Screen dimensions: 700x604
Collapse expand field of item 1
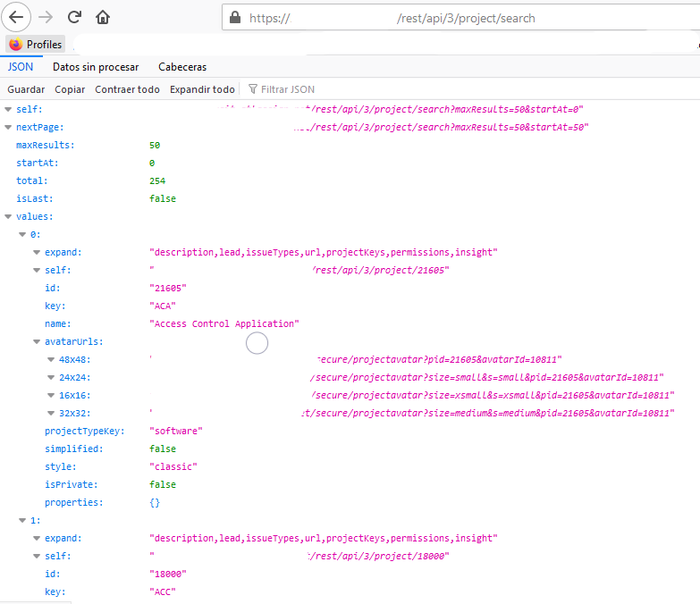click(37, 538)
